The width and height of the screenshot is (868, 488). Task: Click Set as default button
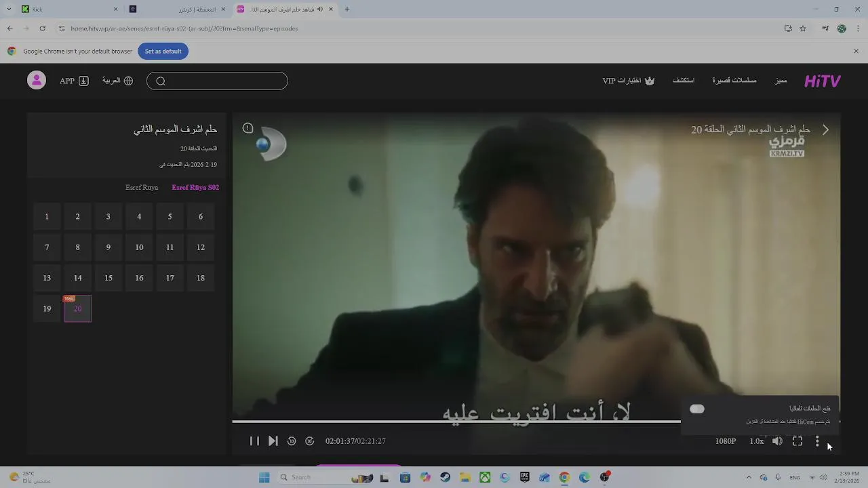163,52
